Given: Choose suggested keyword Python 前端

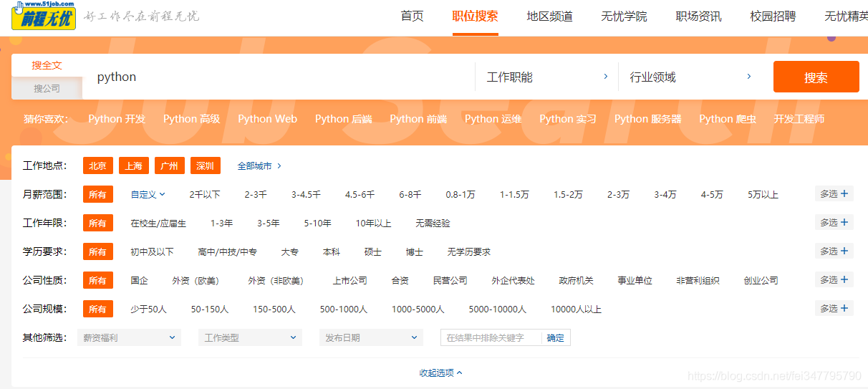Looking at the screenshot, I should coord(418,119).
